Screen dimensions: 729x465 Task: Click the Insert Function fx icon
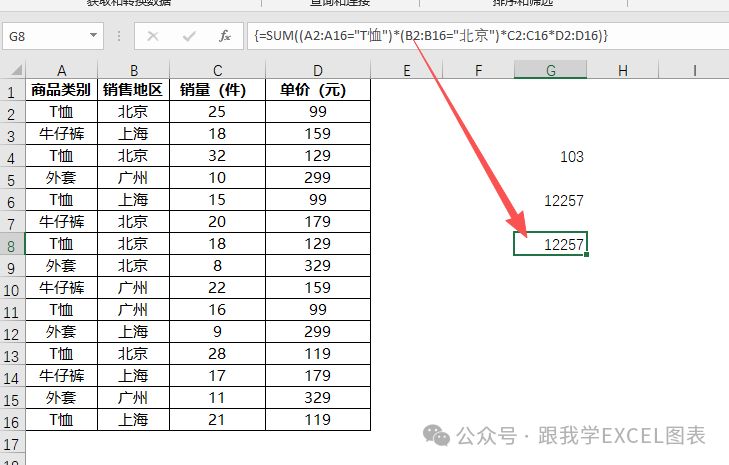coord(225,36)
